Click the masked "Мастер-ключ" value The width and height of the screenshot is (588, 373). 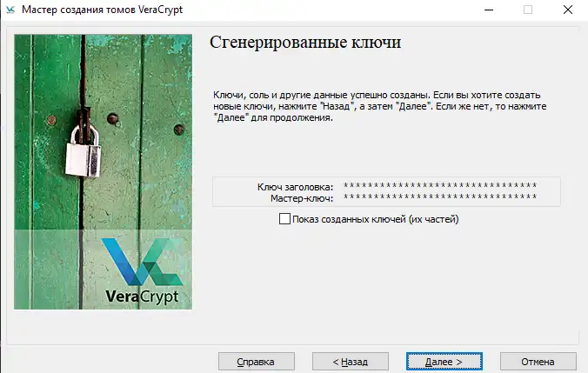440,198
